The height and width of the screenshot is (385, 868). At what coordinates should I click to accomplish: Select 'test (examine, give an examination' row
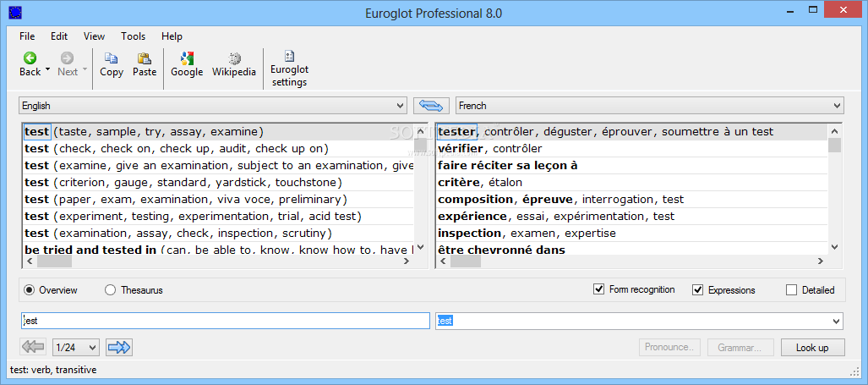tap(219, 165)
